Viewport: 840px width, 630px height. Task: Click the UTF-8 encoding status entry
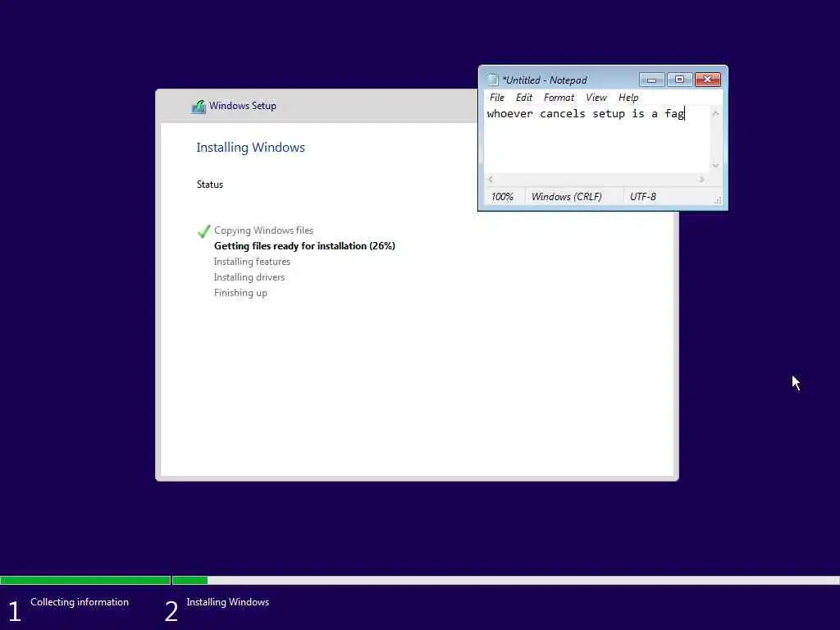point(643,197)
